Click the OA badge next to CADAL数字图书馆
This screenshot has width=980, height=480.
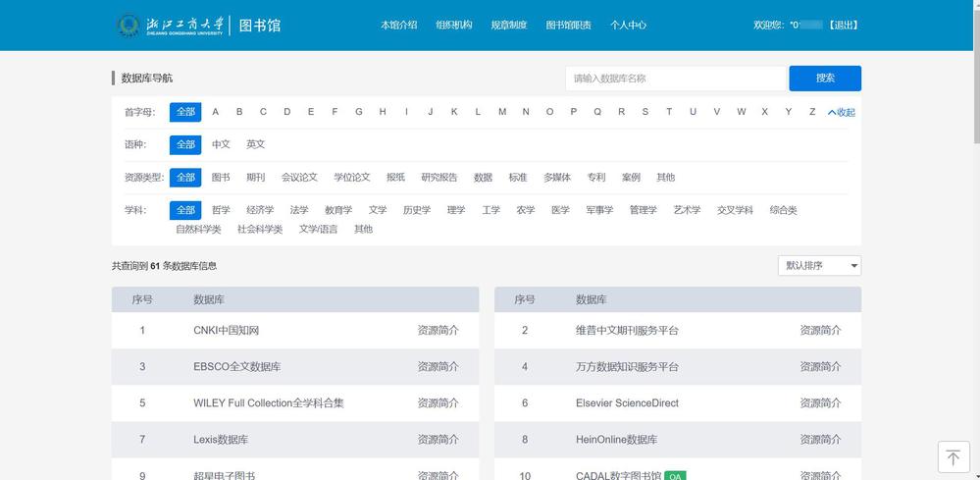pyautogui.click(x=675, y=476)
